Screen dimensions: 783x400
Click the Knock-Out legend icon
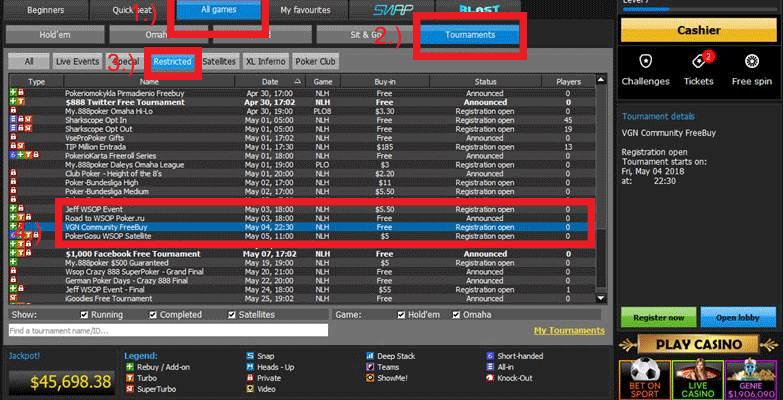(490, 378)
